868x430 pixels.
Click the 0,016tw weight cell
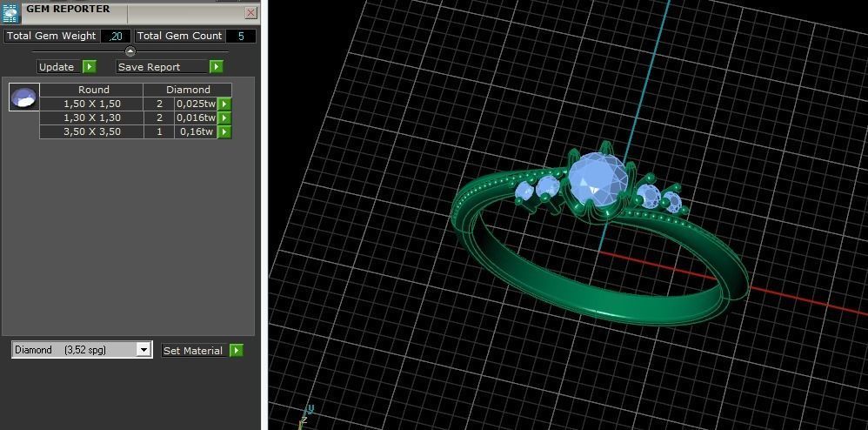click(196, 118)
